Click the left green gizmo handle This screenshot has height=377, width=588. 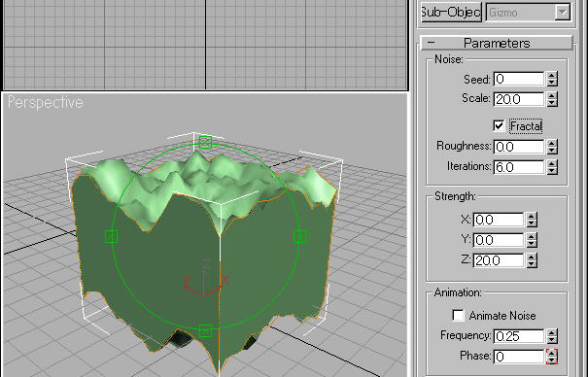pyautogui.click(x=112, y=236)
